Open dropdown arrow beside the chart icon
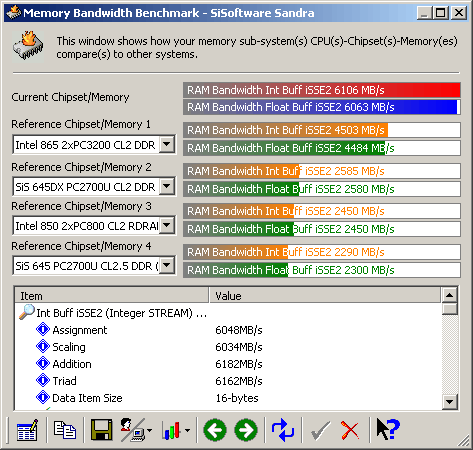Screen dimensions: 473x450 pos(188,430)
